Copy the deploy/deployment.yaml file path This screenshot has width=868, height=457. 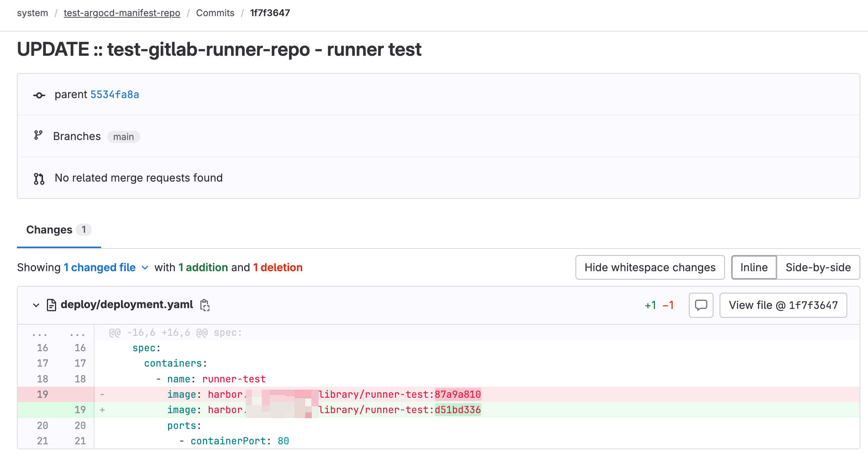[x=205, y=305]
